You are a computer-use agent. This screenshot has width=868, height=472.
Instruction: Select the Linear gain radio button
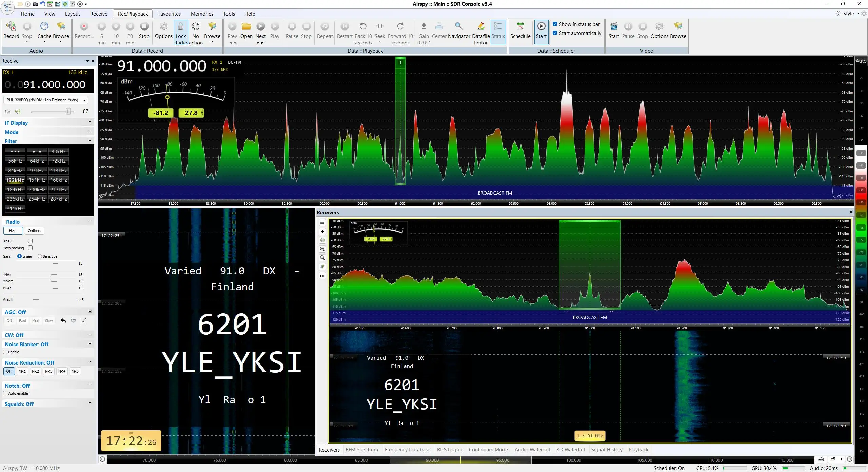19,256
